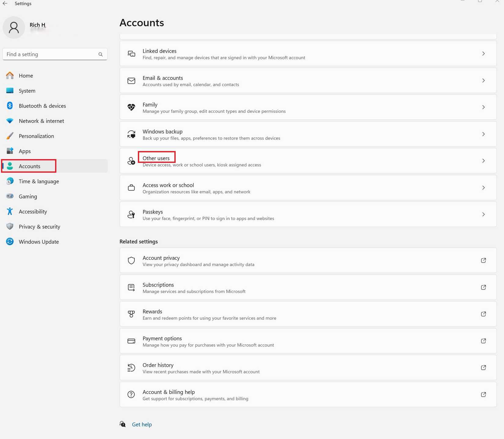Open Payment options external link icon
This screenshot has width=504, height=439.
(x=483, y=341)
